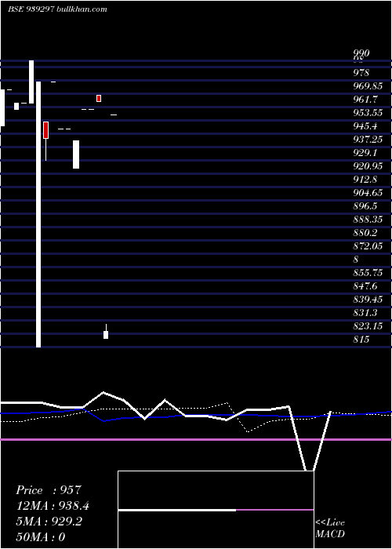Screen dimensions: 392x549
Task: Click the 872.05 price axis label
Action: coord(368,245)
